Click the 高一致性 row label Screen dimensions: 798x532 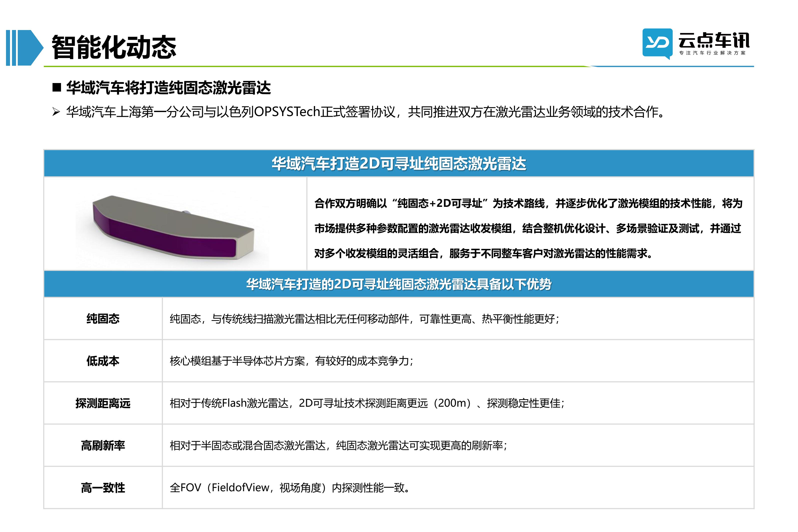coord(103,487)
